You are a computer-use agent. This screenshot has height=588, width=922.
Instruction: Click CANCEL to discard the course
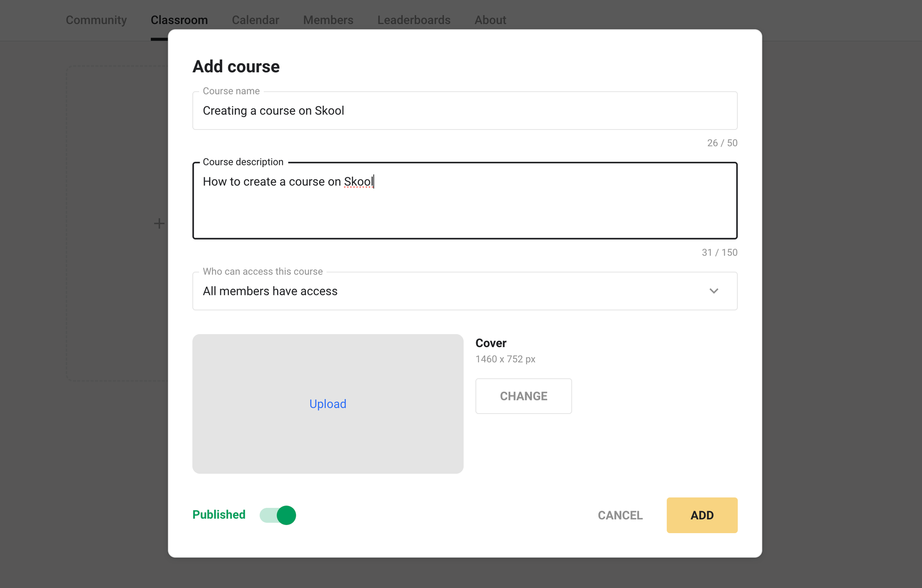[x=620, y=515]
